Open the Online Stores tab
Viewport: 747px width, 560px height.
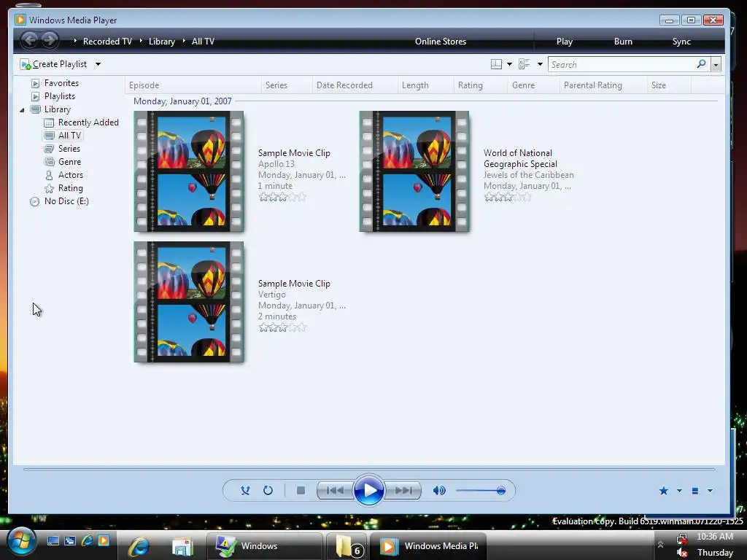click(x=441, y=42)
